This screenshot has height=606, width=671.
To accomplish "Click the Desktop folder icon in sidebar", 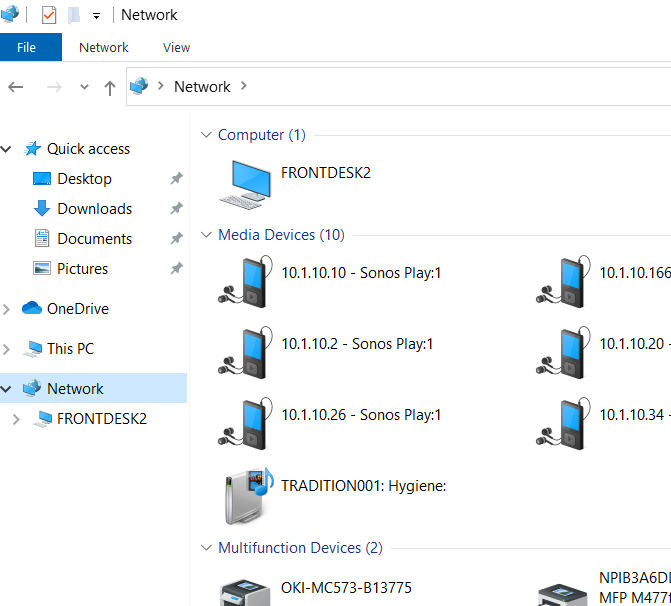I will pos(42,179).
